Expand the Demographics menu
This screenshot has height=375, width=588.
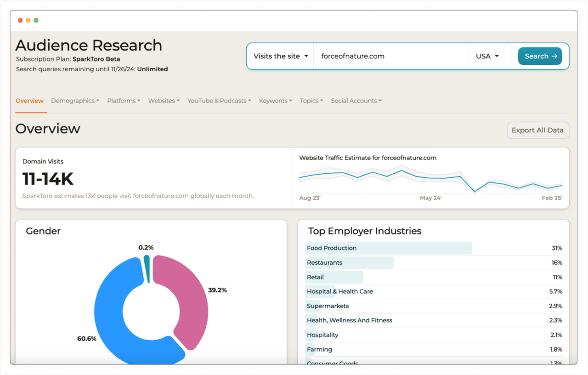click(75, 101)
